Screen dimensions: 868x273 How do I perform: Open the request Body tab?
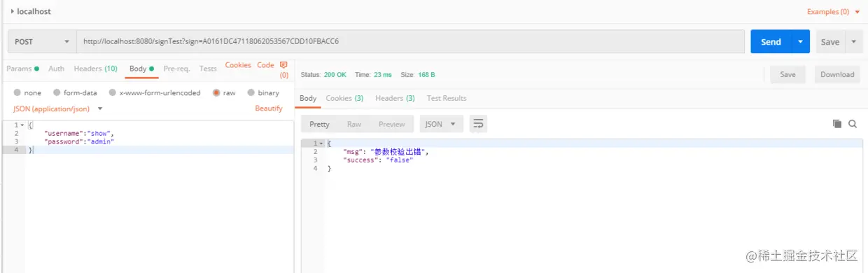pos(141,69)
